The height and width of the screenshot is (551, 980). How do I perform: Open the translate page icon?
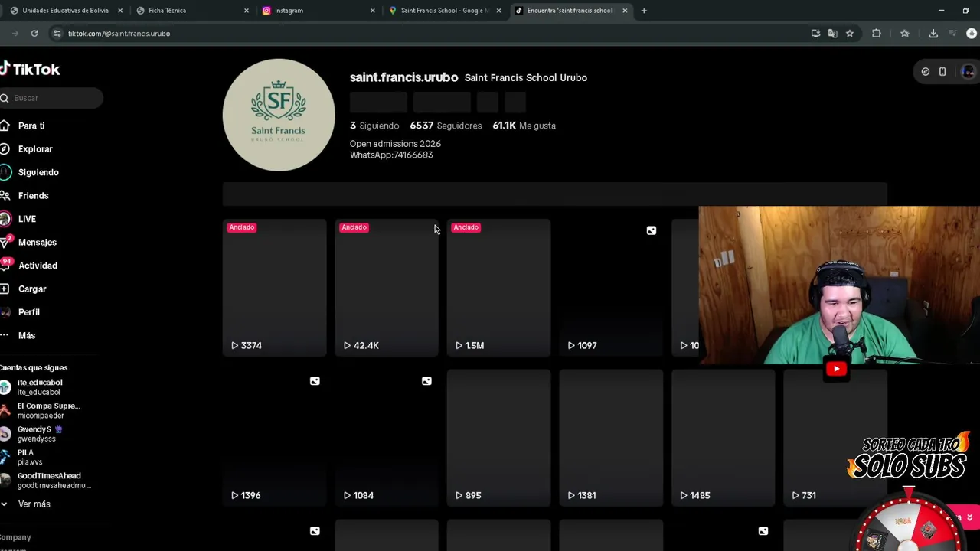click(x=832, y=34)
